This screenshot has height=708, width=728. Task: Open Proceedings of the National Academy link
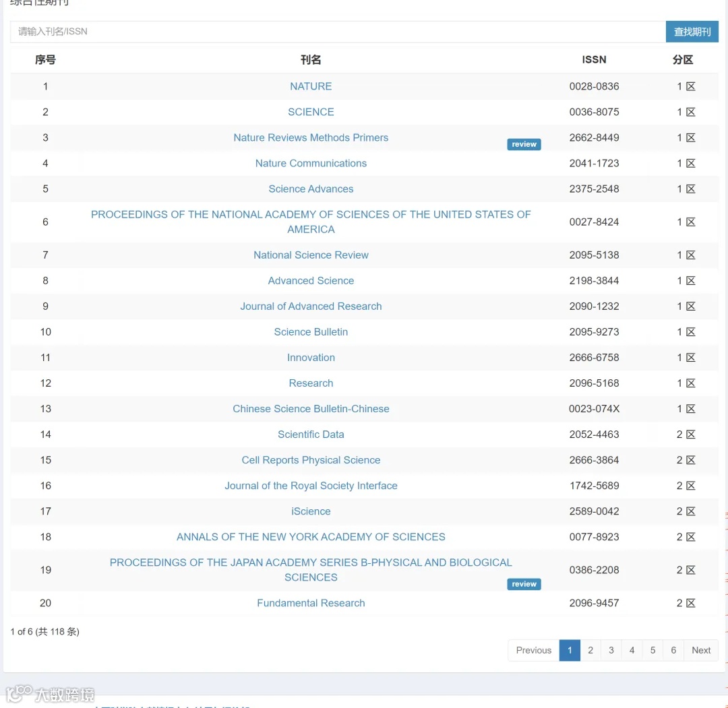coord(311,222)
